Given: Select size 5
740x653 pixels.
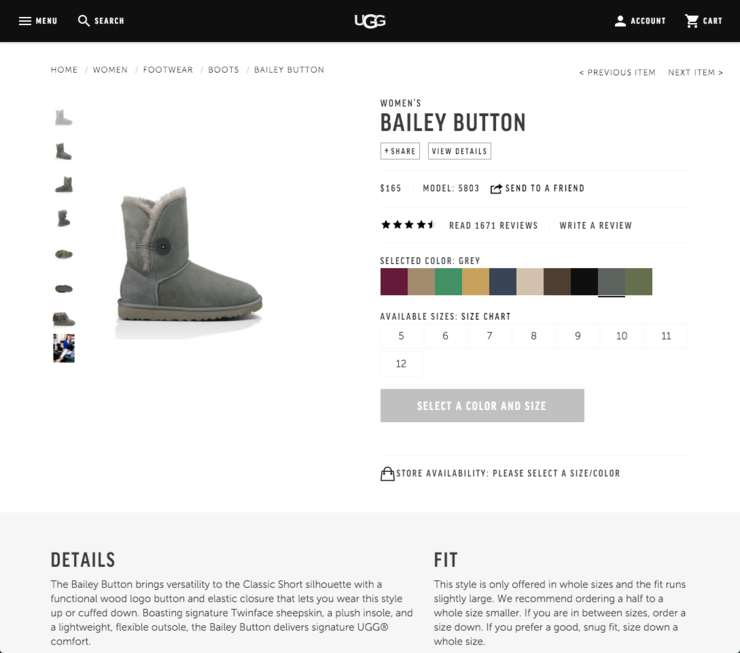Looking at the screenshot, I should tap(401, 336).
